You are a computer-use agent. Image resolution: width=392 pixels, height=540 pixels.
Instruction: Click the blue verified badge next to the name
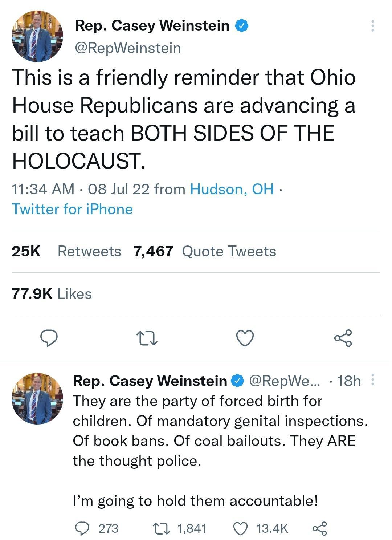click(241, 25)
